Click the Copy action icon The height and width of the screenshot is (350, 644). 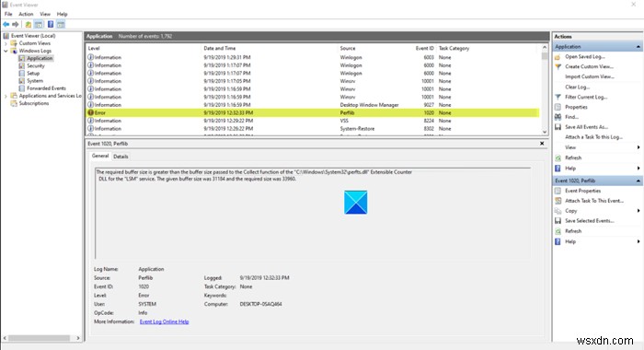pyautogui.click(x=558, y=211)
